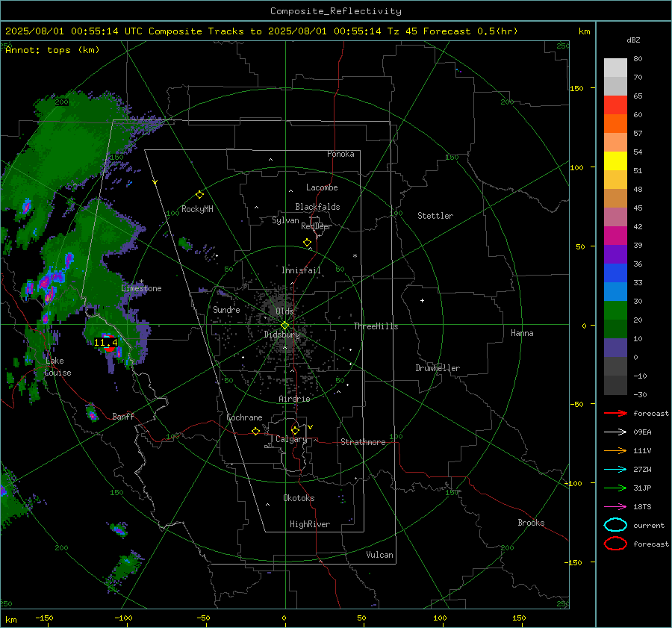Viewport: 672px width, 628px height.
Task: Click the RockyMH station diamond marker
Action: point(199,195)
